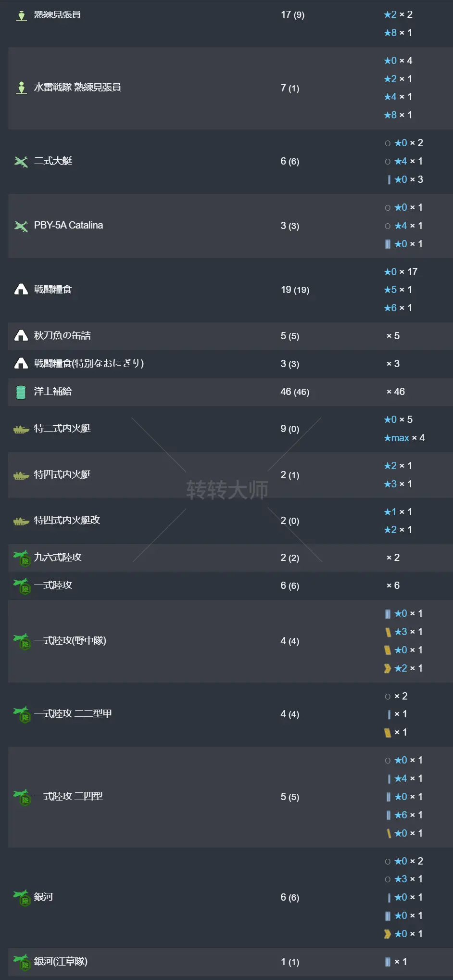Click the 特四式内火艇改 equipment name

click(x=67, y=520)
